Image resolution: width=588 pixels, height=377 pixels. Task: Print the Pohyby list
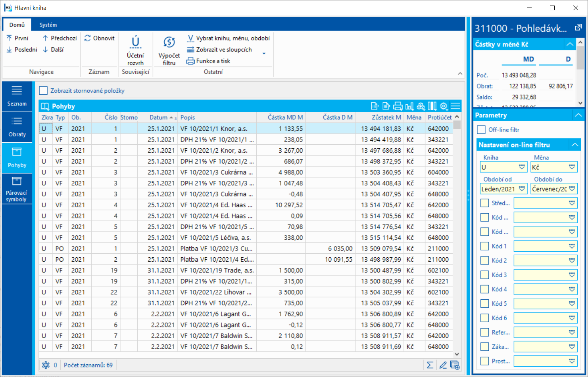point(398,106)
